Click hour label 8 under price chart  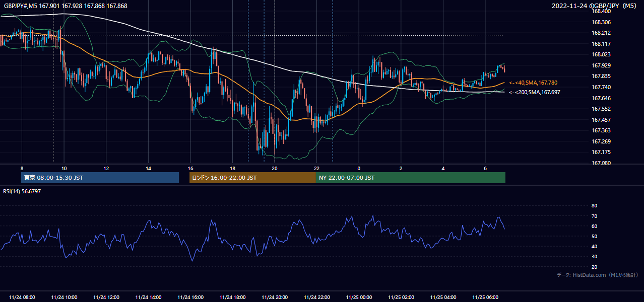(22, 168)
